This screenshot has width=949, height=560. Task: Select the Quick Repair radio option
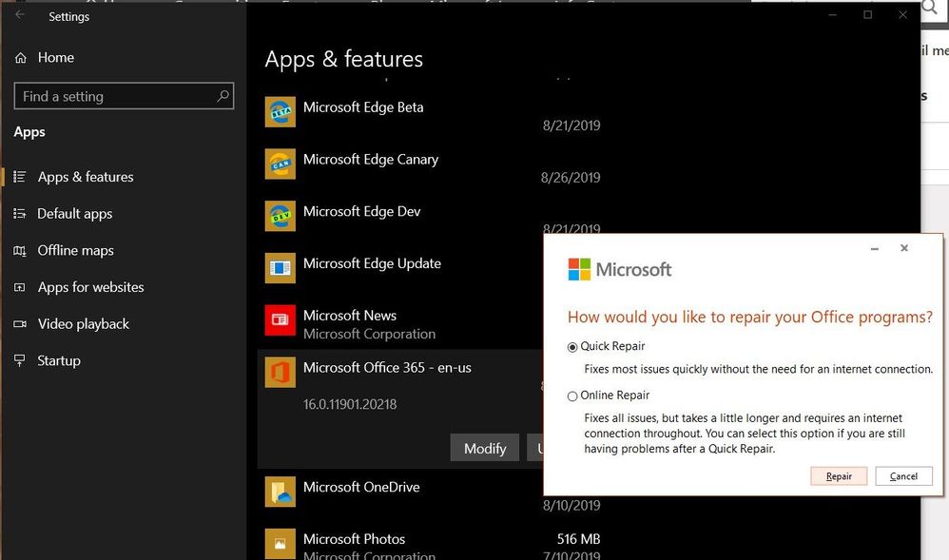point(571,347)
